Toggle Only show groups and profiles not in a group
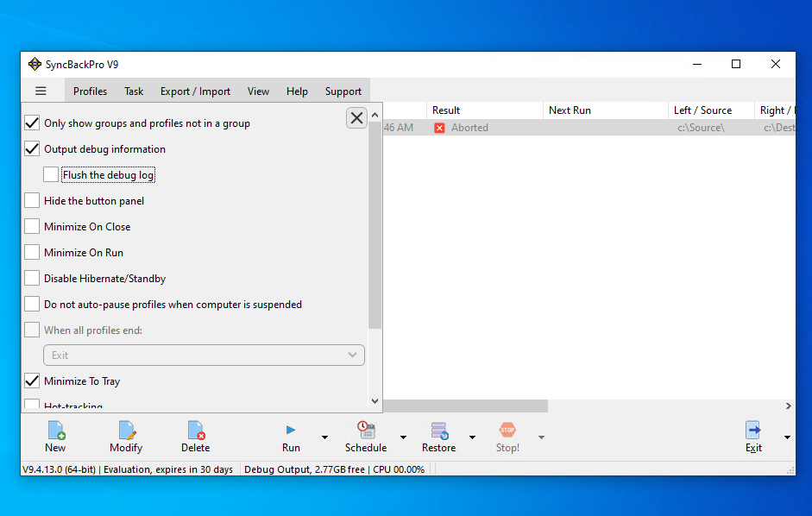 point(32,123)
